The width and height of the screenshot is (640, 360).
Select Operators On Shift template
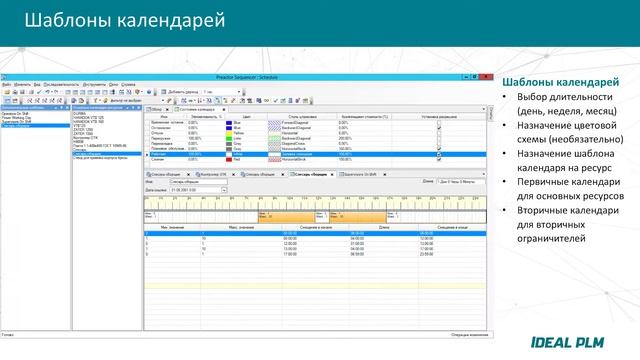(15, 113)
